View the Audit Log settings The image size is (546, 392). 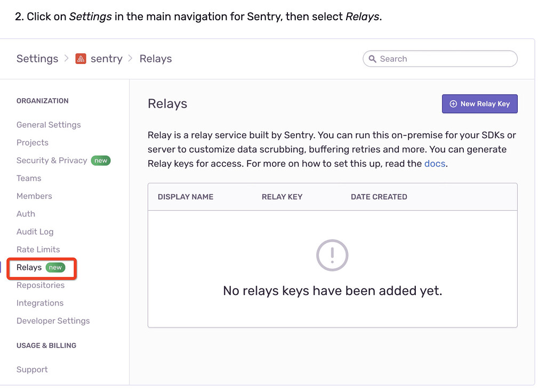[x=35, y=231]
